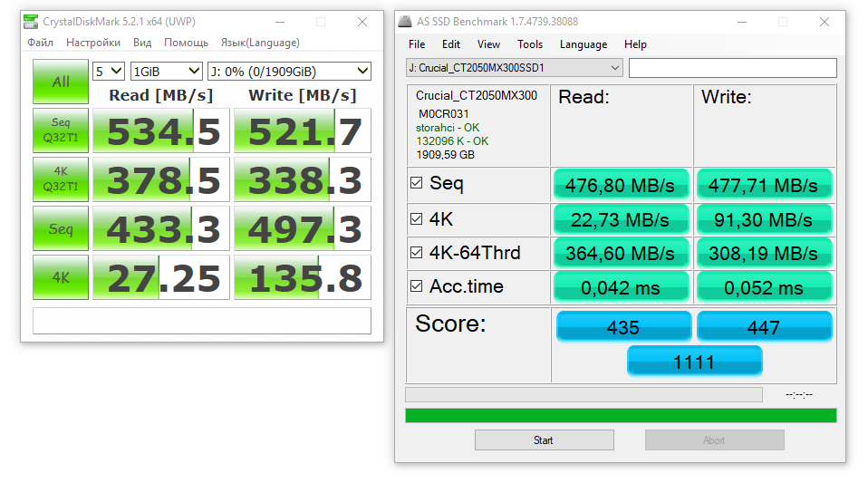Click the 1909,59 GB capacity text
The height and width of the screenshot is (483, 868).
click(445, 155)
